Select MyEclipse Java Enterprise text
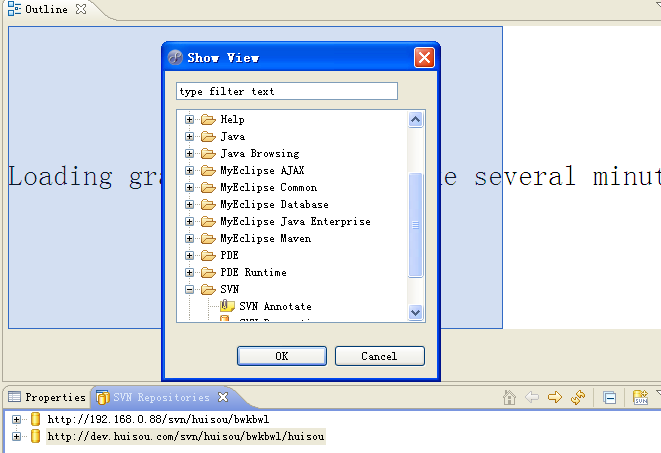 pyautogui.click(x=296, y=222)
